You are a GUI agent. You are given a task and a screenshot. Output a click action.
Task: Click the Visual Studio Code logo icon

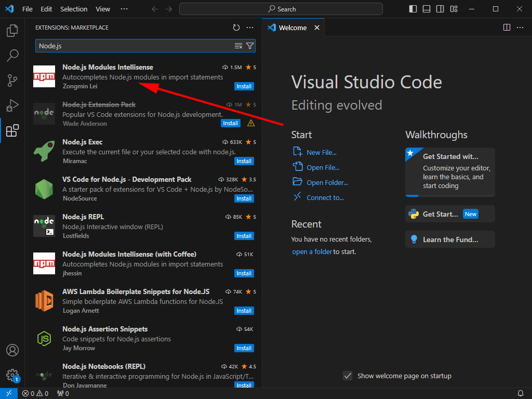[9, 9]
